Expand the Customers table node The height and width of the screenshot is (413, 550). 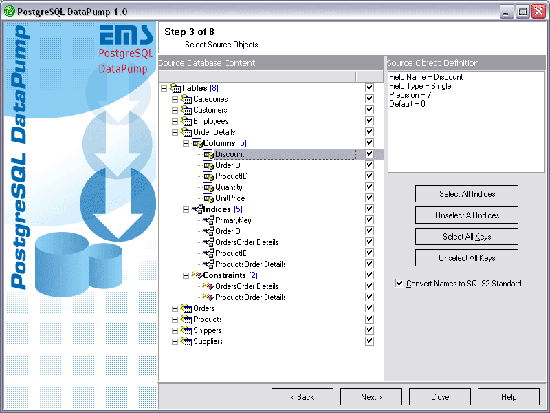tap(175, 111)
